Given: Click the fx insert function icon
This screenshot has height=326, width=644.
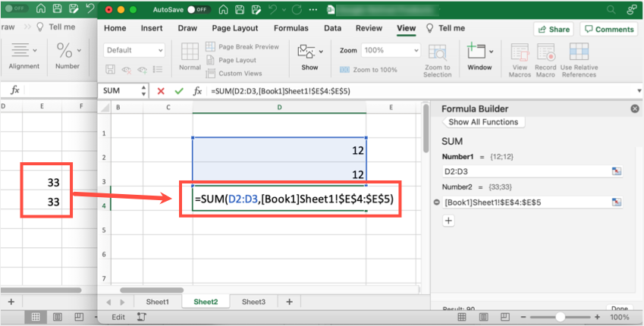Looking at the screenshot, I should click(197, 90).
